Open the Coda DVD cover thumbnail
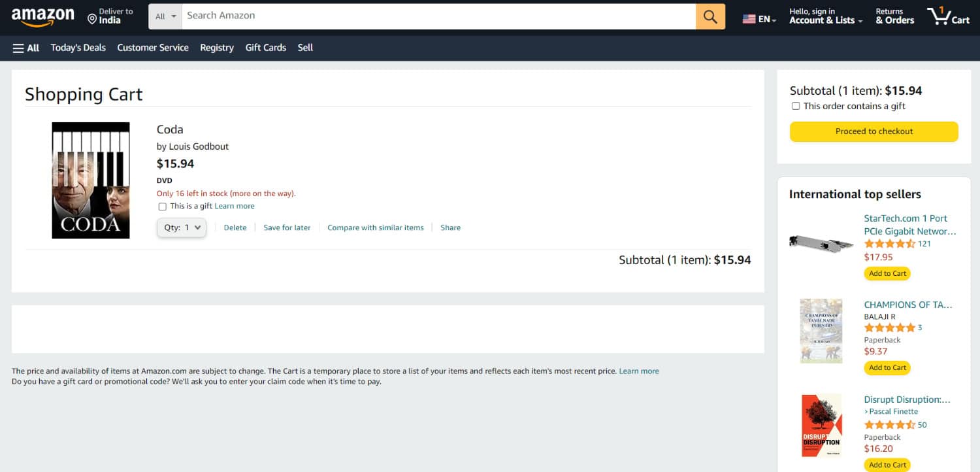 [x=91, y=180]
